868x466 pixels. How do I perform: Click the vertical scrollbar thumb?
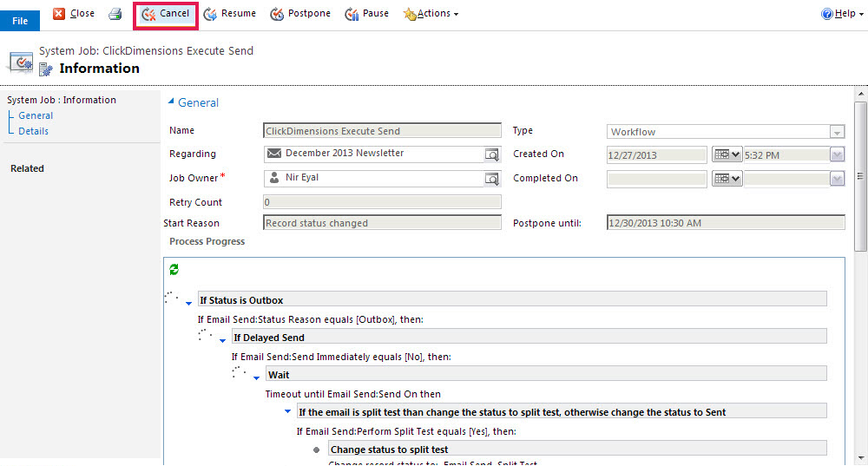861,176
